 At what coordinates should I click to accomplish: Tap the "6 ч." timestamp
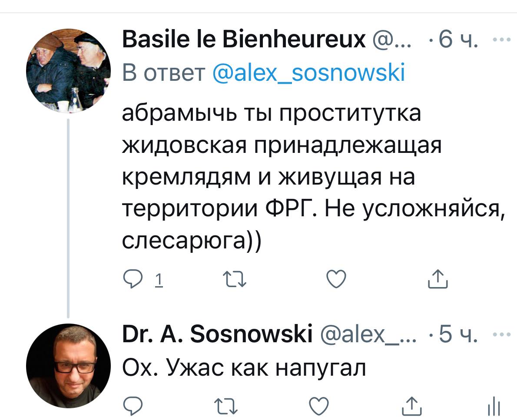[x=459, y=41]
